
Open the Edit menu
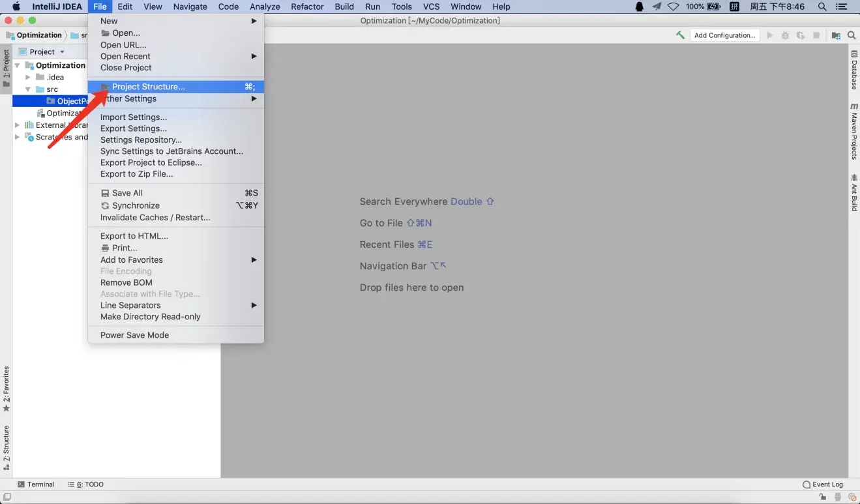click(125, 7)
